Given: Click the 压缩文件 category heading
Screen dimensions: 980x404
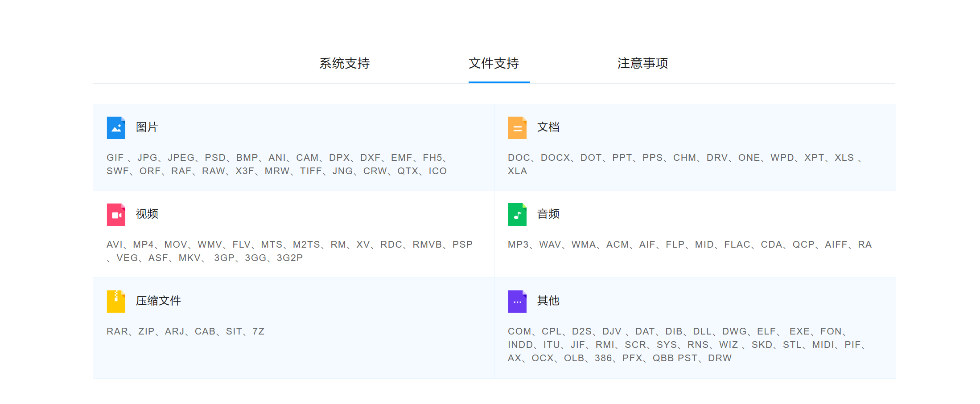Looking at the screenshot, I should tap(158, 301).
